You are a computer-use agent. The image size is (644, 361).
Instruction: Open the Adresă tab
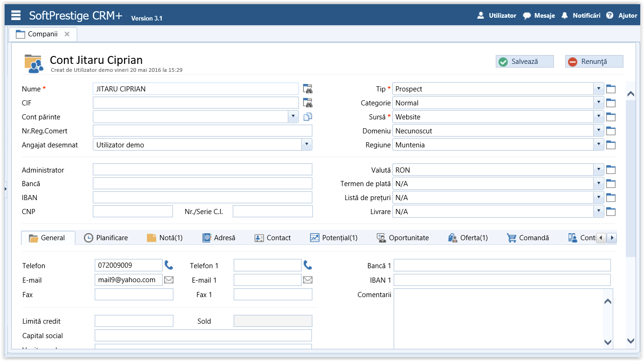(219, 238)
